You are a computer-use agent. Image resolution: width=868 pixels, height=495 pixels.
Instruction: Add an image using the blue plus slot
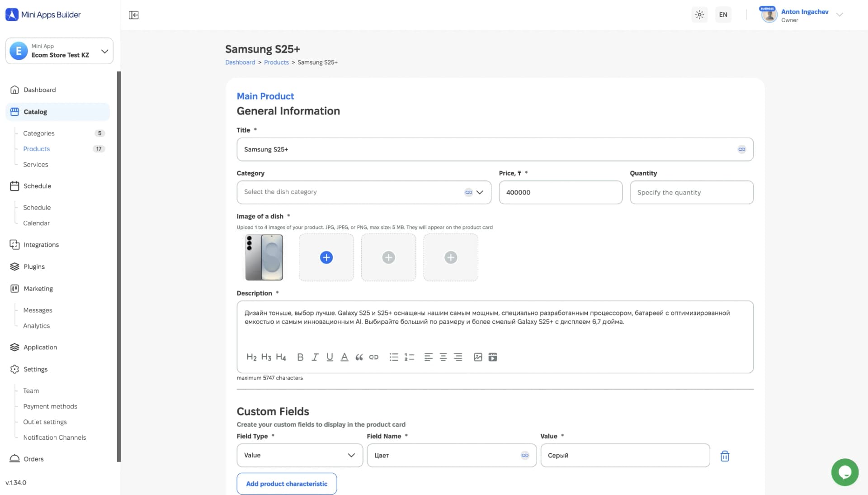click(x=326, y=257)
